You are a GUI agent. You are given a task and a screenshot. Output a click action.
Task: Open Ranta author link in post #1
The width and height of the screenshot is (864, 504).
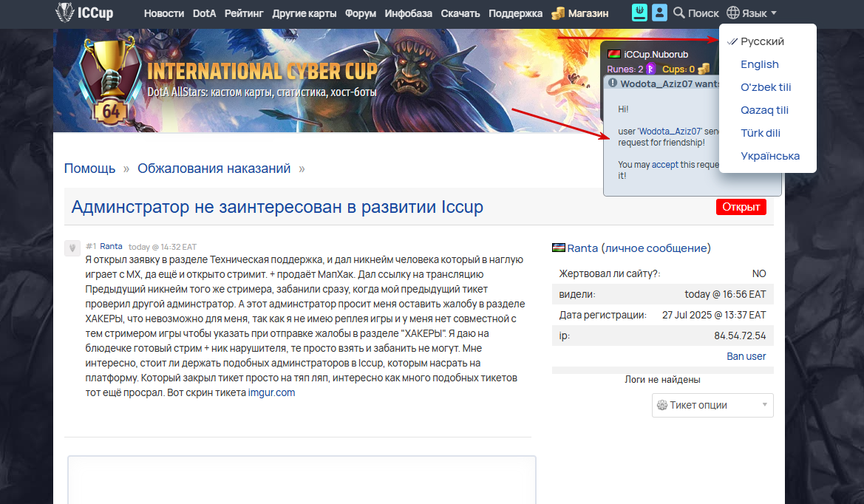[111, 246]
